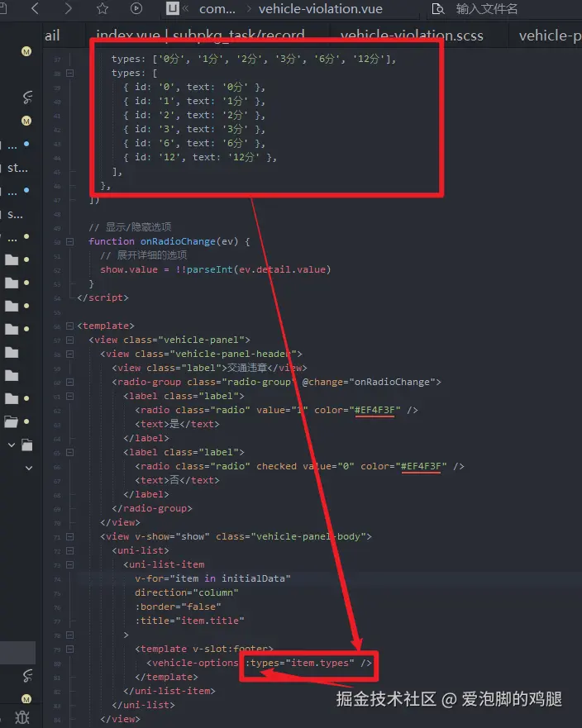This screenshot has width=582, height=728.
Task: Click into the 输入文件名 file name field
Action: (486, 9)
